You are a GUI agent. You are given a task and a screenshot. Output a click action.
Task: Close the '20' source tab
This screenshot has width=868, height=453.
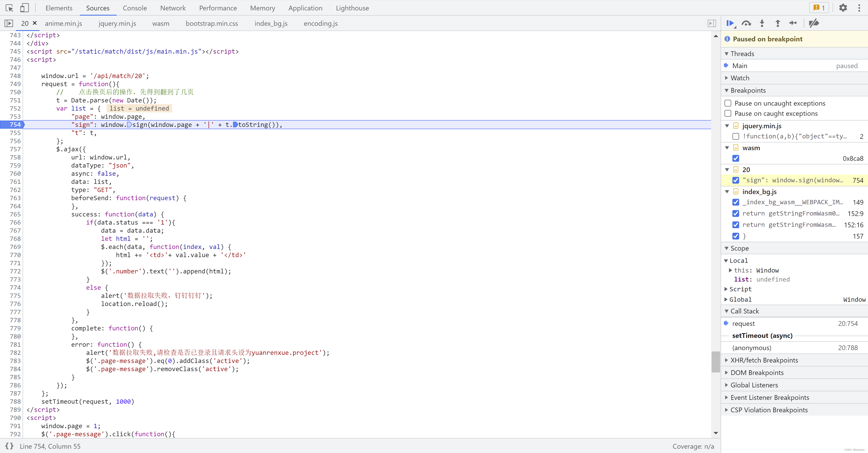point(35,23)
